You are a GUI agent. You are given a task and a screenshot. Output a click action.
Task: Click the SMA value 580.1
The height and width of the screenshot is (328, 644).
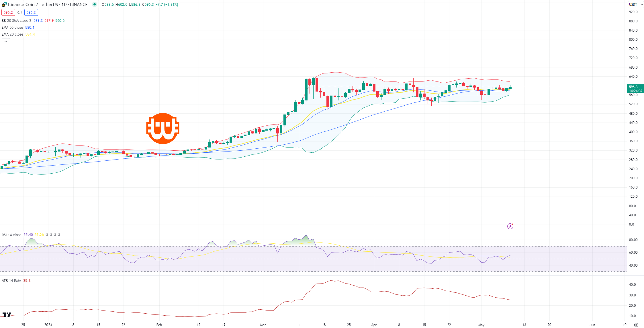30,28
